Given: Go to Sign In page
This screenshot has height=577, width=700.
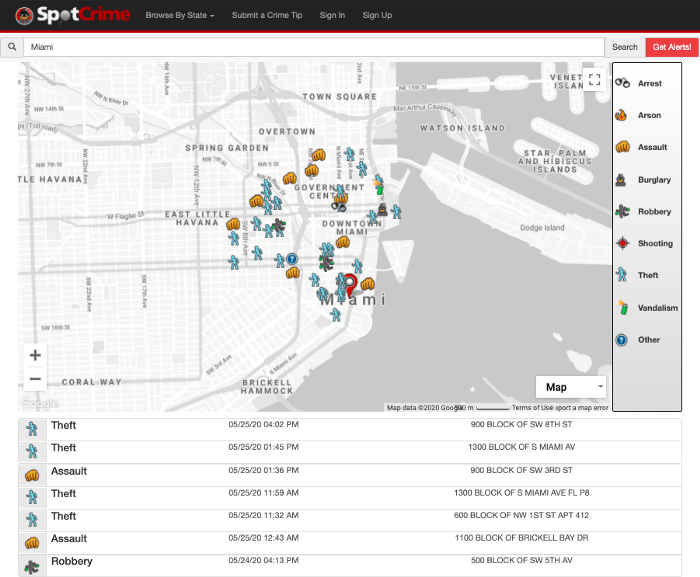Looking at the screenshot, I should [x=332, y=16].
